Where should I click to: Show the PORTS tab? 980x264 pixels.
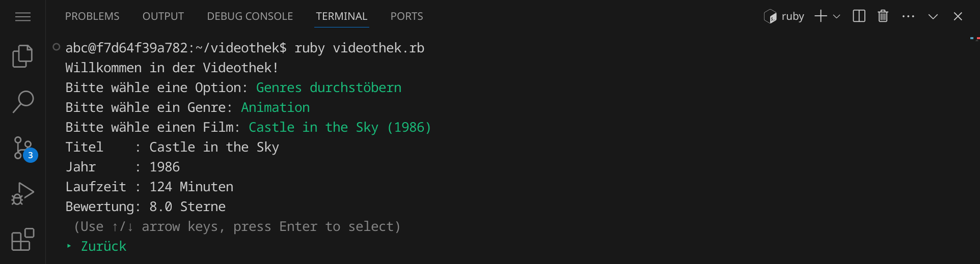coord(406,16)
